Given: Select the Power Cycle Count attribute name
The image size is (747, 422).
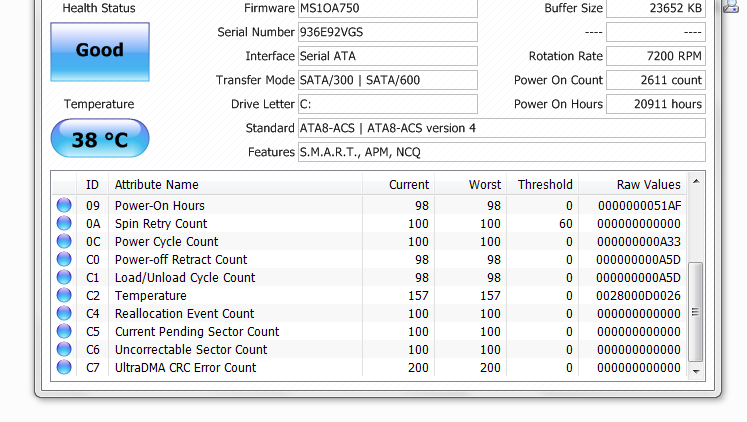Looking at the screenshot, I should [166, 242].
